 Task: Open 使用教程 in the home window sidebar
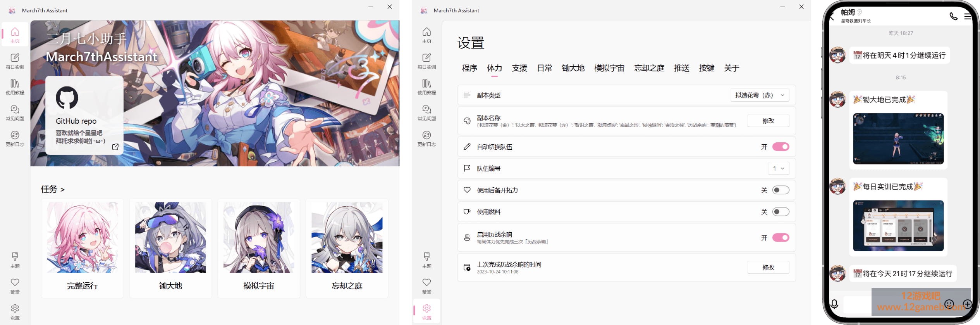click(x=15, y=87)
